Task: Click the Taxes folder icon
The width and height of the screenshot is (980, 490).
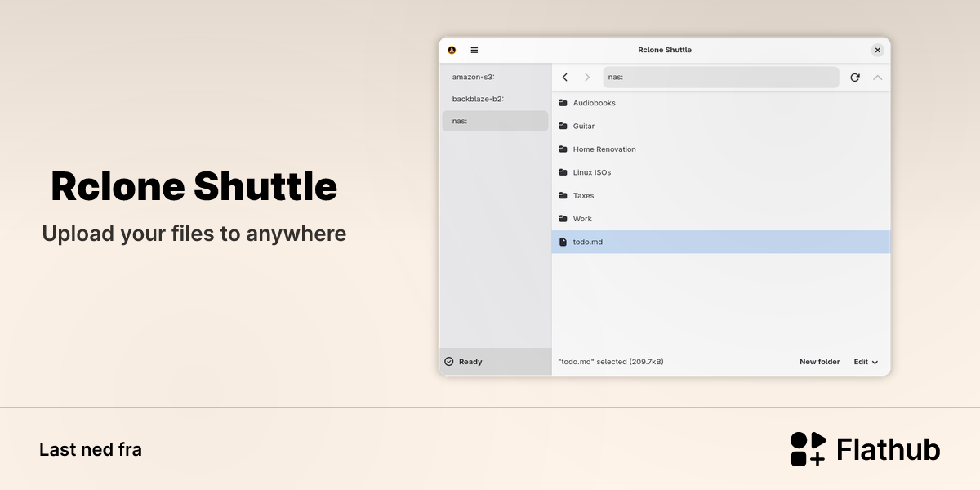Action: click(563, 195)
